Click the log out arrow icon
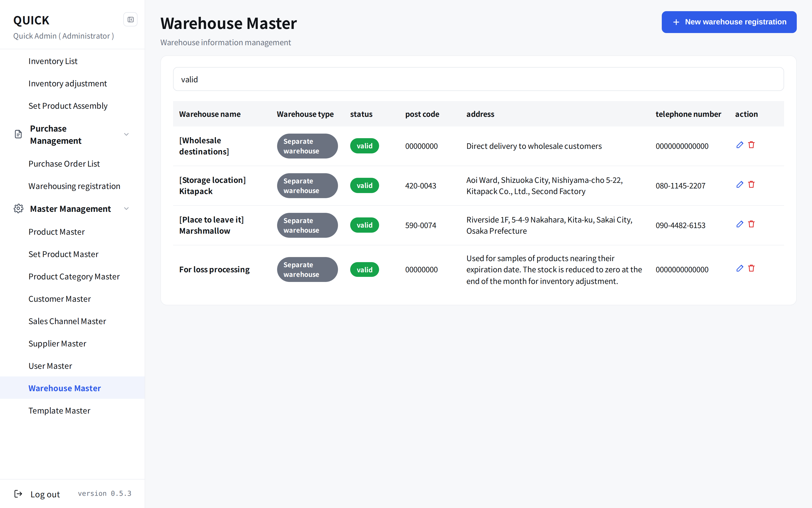The image size is (812, 508). (x=18, y=494)
